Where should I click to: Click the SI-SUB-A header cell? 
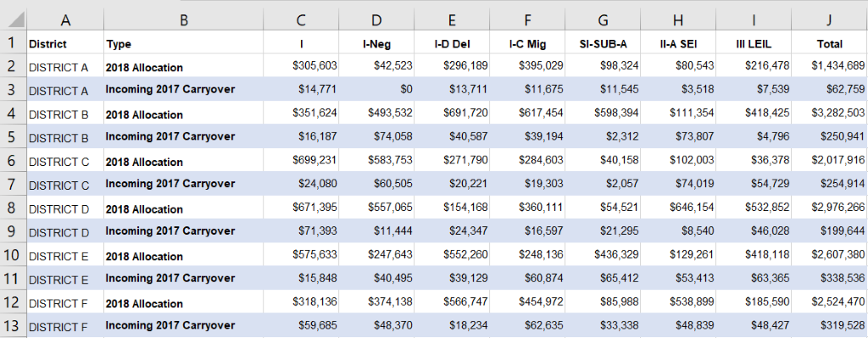pyautogui.click(x=603, y=42)
